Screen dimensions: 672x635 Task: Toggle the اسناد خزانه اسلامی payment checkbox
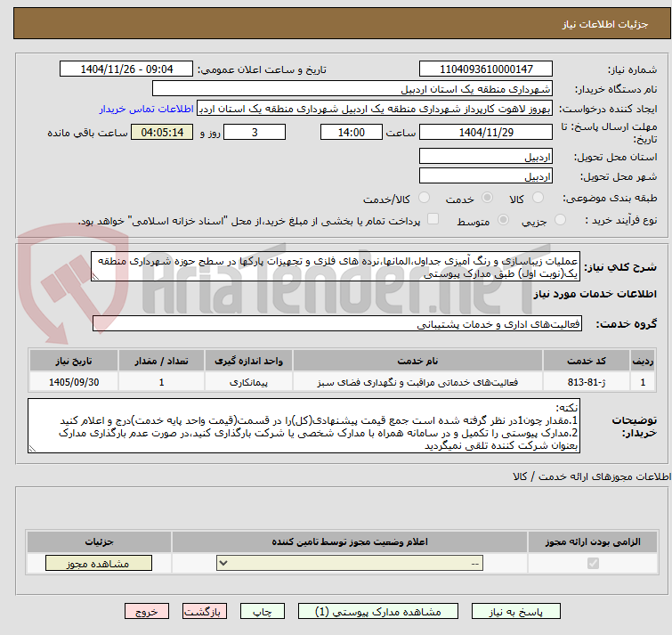433,219
